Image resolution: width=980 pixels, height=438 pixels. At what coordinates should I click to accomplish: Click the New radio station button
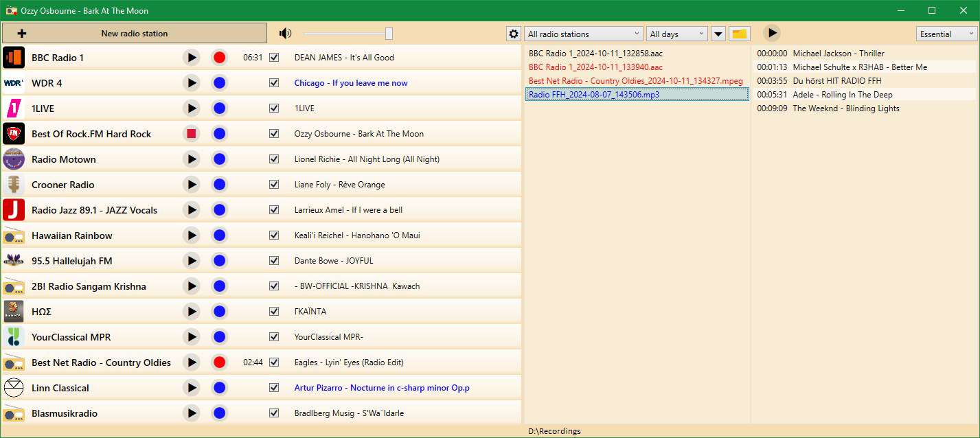[135, 33]
